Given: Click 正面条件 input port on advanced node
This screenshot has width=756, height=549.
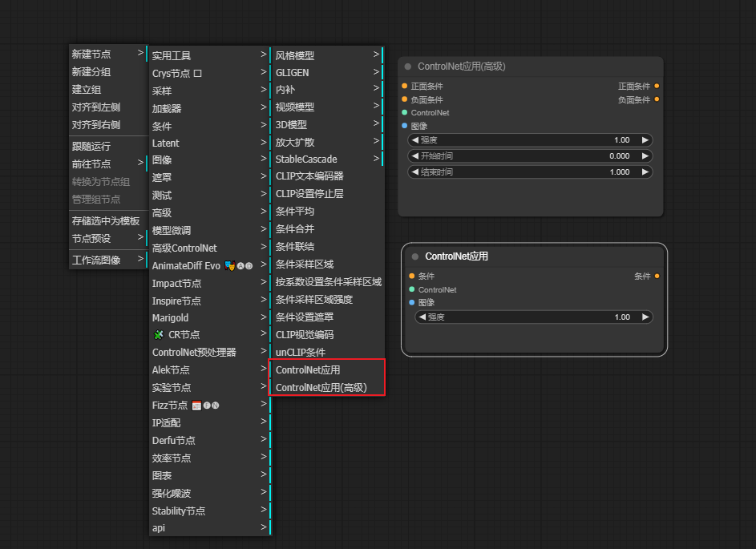Looking at the screenshot, I should click(405, 86).
